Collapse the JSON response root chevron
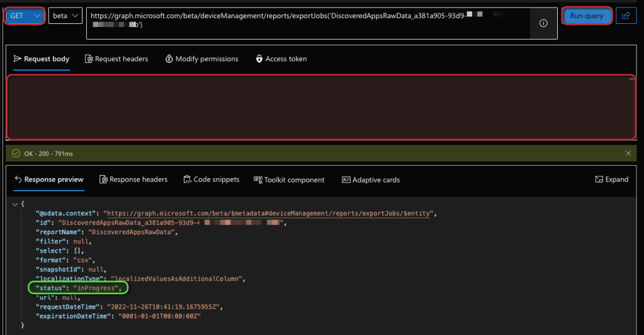The image size is (644, 335). coord(14,204)
